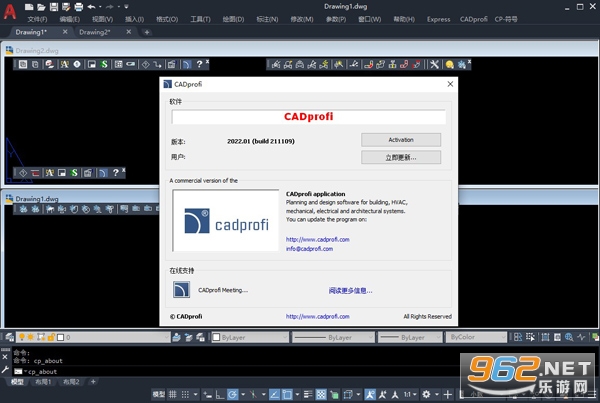This screenshot has width=600, height=403.
Task: Click the green S icon in lower-left floating toolbar
Action: click(74, 173)
